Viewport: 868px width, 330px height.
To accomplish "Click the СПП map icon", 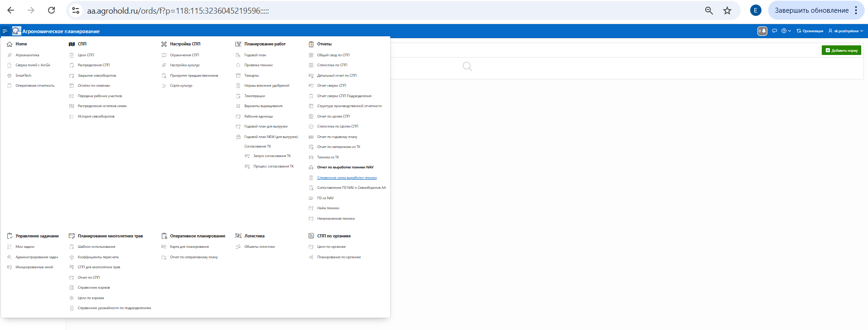I will click(x=72, y=44).
